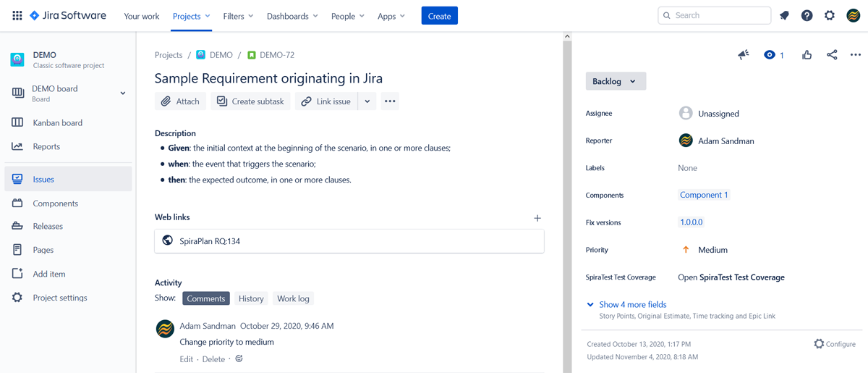
Task: Switch activity view to History
Action: (x=251, y=298)
